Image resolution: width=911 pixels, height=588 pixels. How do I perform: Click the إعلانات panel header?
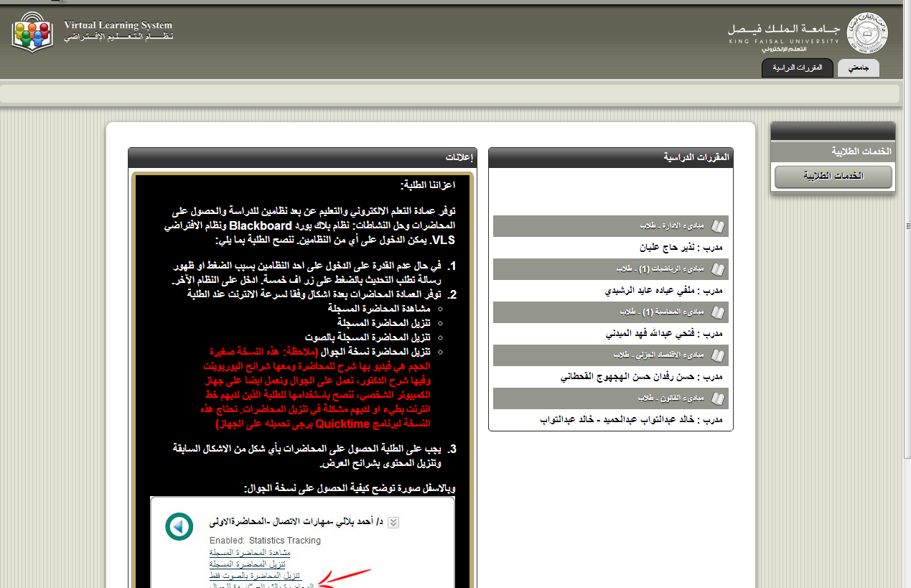coord(302,157)
